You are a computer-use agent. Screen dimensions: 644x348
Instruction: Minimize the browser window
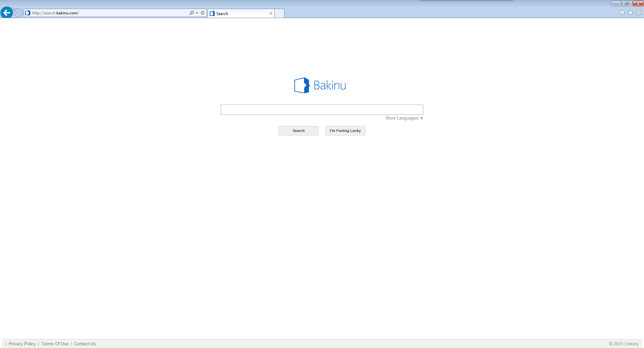[616, 4]
